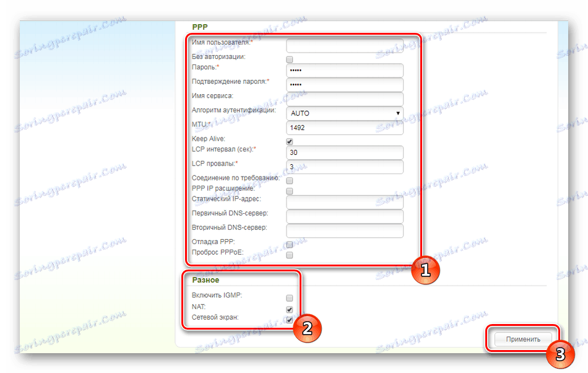The height and width of the screenshot is (373, 588).
Task: Enable the Проброс PPPoE checkbox
Action: 290,255
